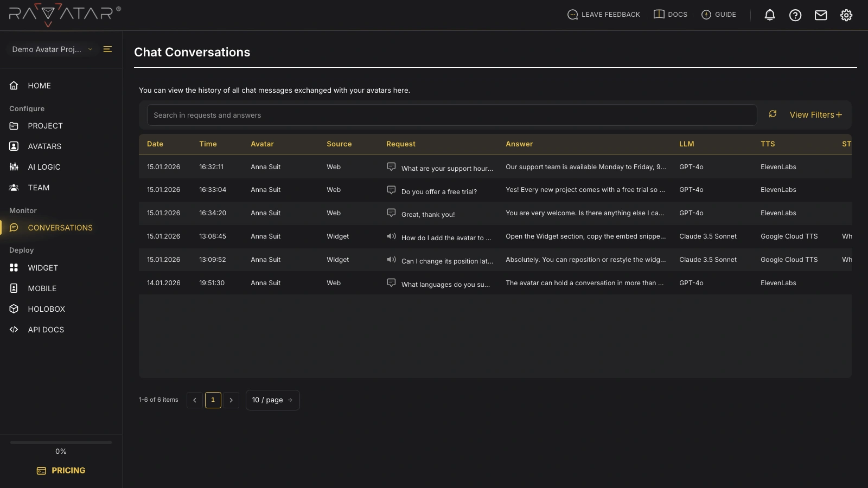The height and width of the screenshot is (488, 868).
Task: Select the request "Great, thank you!"
Action: click(428, 215)
